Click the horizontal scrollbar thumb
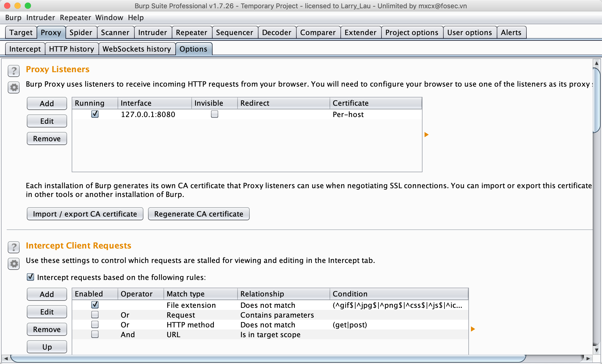 coord(268,358)
